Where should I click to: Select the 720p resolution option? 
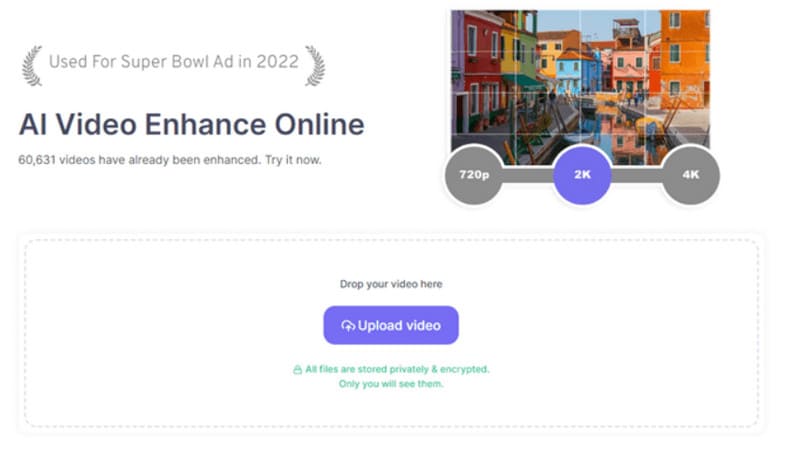pos(474,175)
